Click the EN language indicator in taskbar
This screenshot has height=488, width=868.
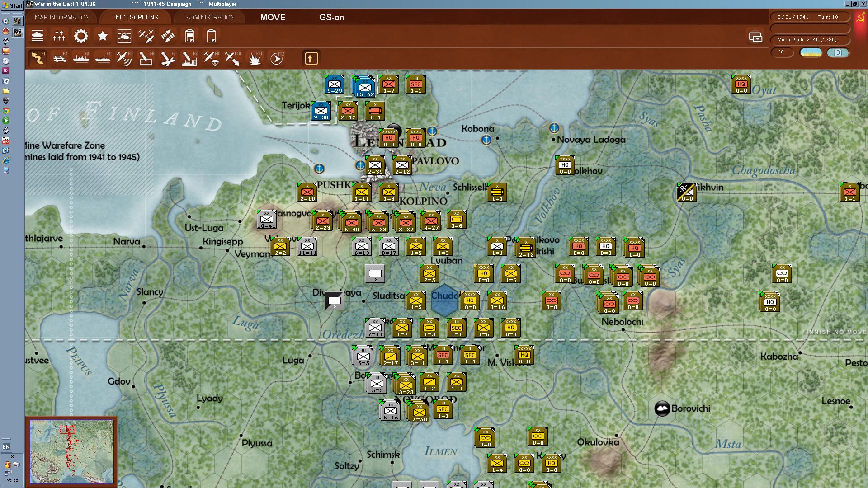coord(6,447)
